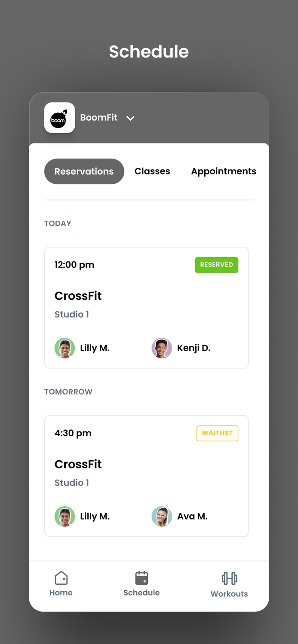
Task: Select the Reservations tab
Action: (x=84, y=171)
